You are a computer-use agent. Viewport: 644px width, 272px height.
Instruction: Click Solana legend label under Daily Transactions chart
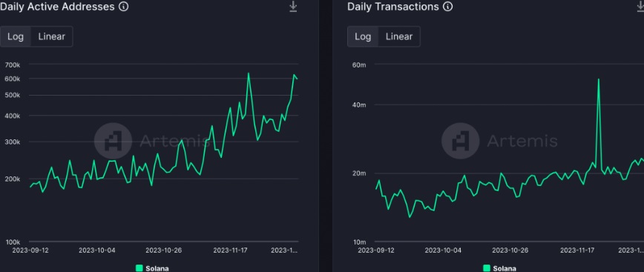click(505, 269)
